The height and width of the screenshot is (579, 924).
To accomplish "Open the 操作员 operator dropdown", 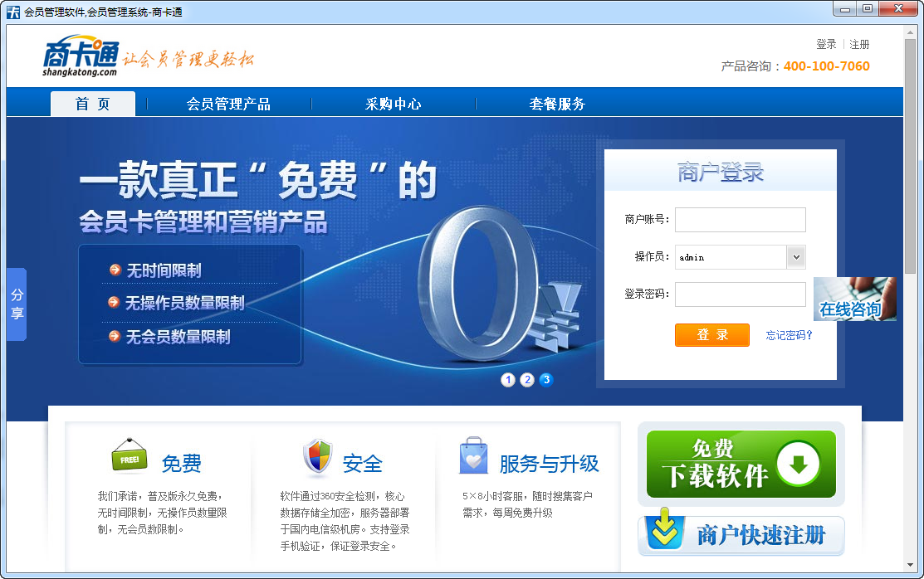I will tap(797, 257).
